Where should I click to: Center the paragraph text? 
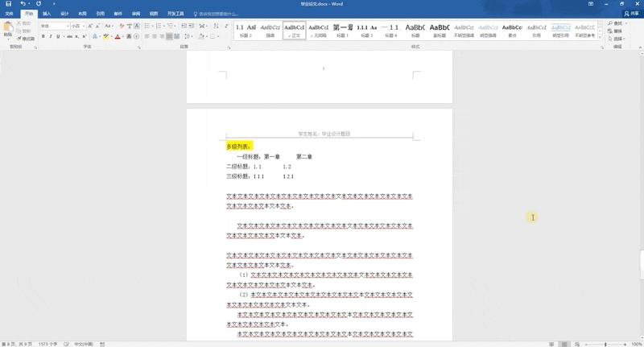tap(155, 36)
